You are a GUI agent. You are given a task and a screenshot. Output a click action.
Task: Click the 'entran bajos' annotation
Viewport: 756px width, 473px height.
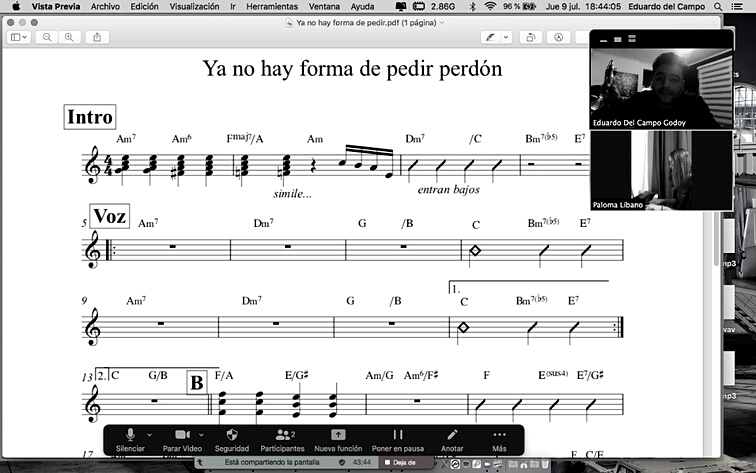(x=448, y=190)
